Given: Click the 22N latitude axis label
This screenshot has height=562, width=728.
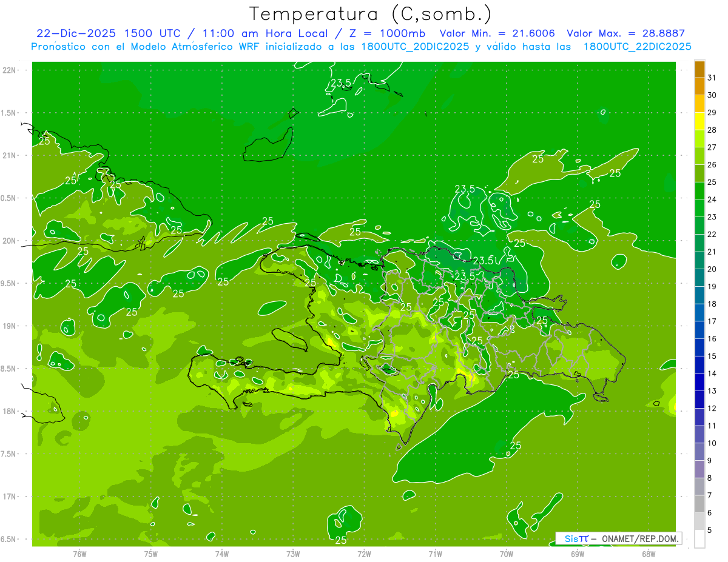Looking at the screenshot, I should pos(9,70).
